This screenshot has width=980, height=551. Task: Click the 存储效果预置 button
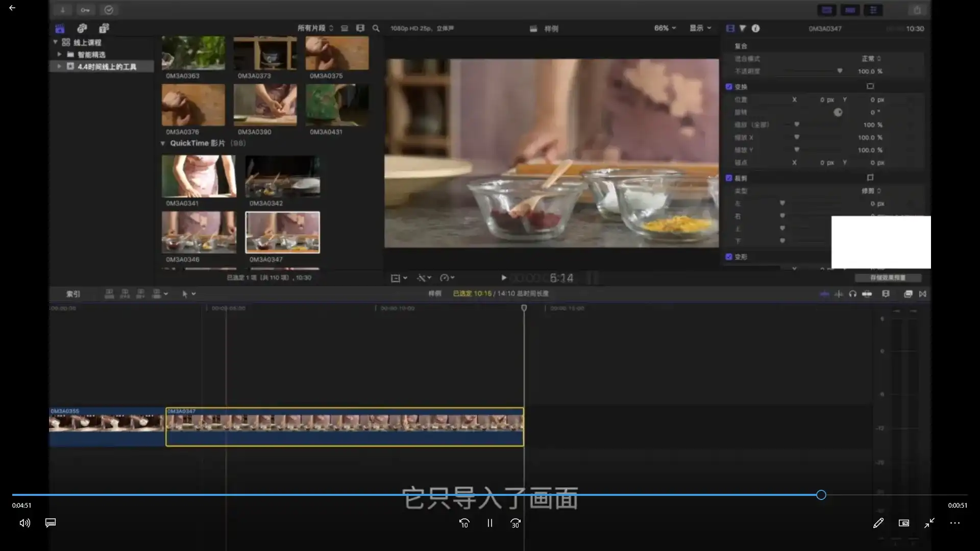[x=888, y=278]
